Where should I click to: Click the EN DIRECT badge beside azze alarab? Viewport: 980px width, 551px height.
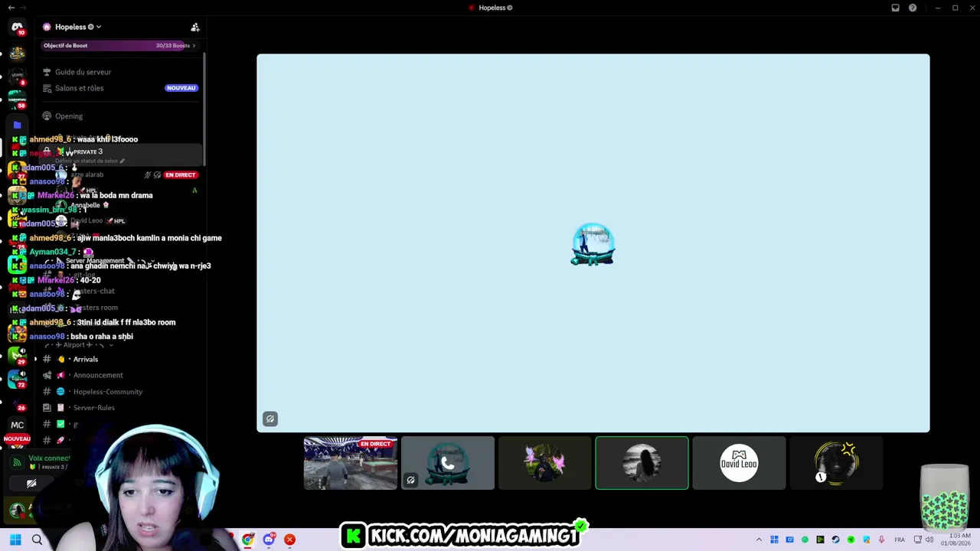point(181,174)
